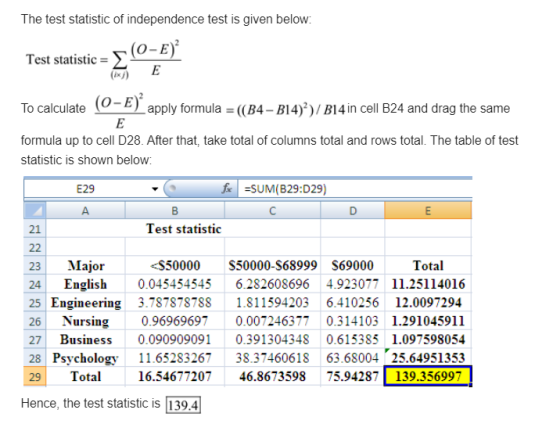560x424 pixels.
Task: Click cell with value 38.37460618
Action: [x=272, y=358]
